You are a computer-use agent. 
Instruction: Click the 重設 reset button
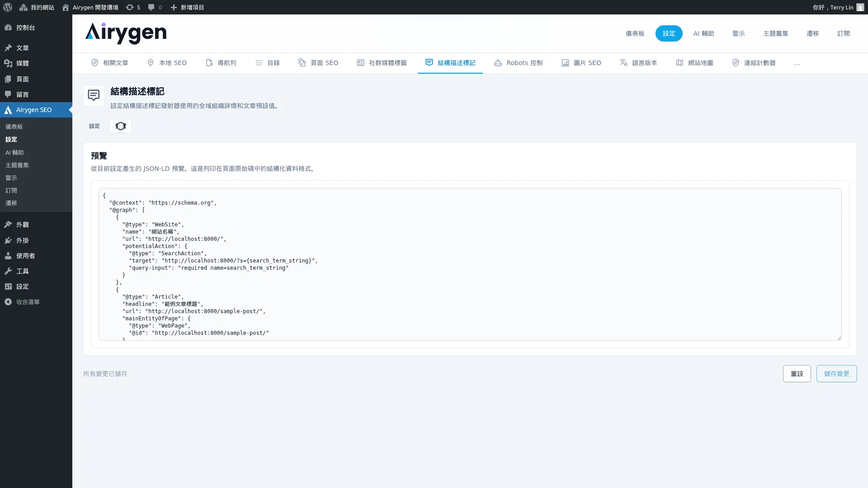click(x=797, y=374)
